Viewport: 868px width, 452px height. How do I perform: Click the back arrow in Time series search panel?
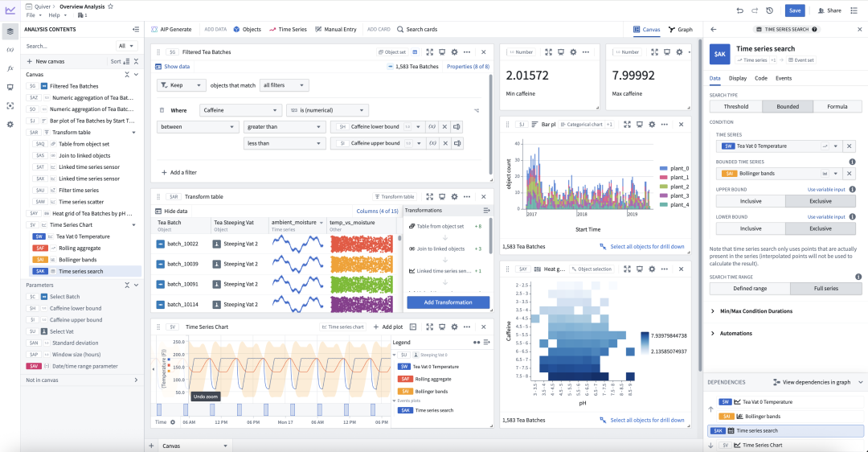[713, 29]
